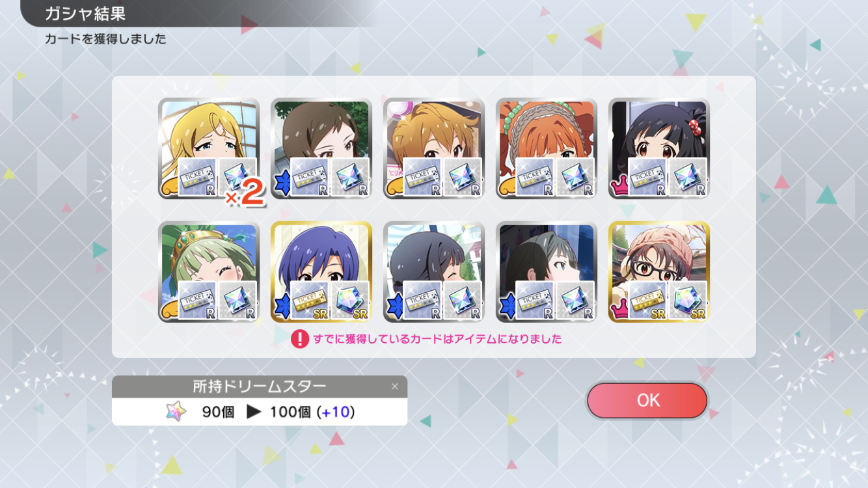Tap the red OK button
868x488 pixels.
coord(647,400)
